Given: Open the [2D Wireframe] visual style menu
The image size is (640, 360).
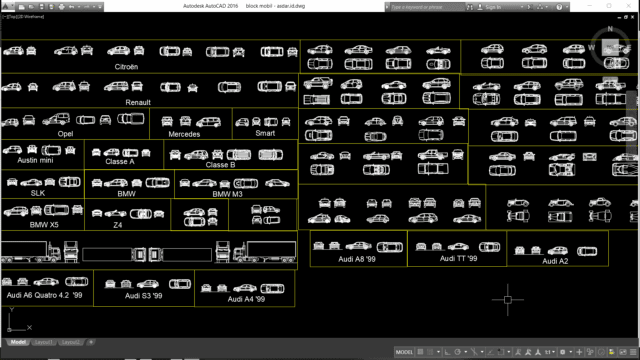Looking at the screenshot, I should [29, 17].
